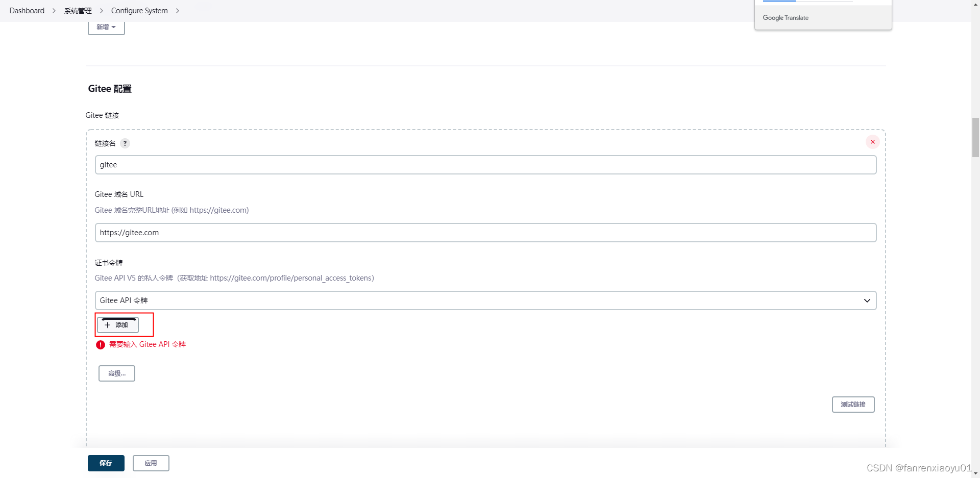
Task: Focus the Gitee URL field with https://gitee.com
Action: (485, 233)
